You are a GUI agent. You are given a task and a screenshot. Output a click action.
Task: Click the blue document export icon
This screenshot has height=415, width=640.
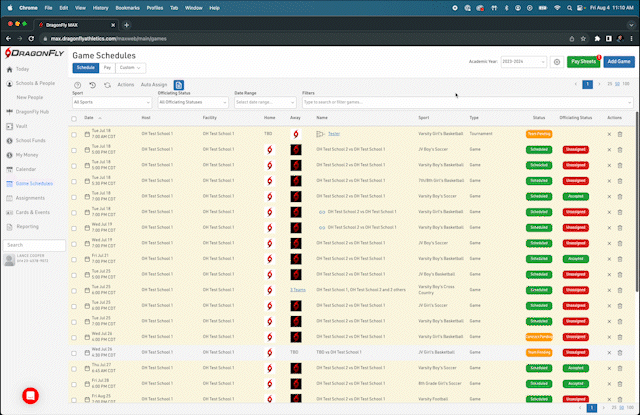pyautogui.click(x=179, y=85)
